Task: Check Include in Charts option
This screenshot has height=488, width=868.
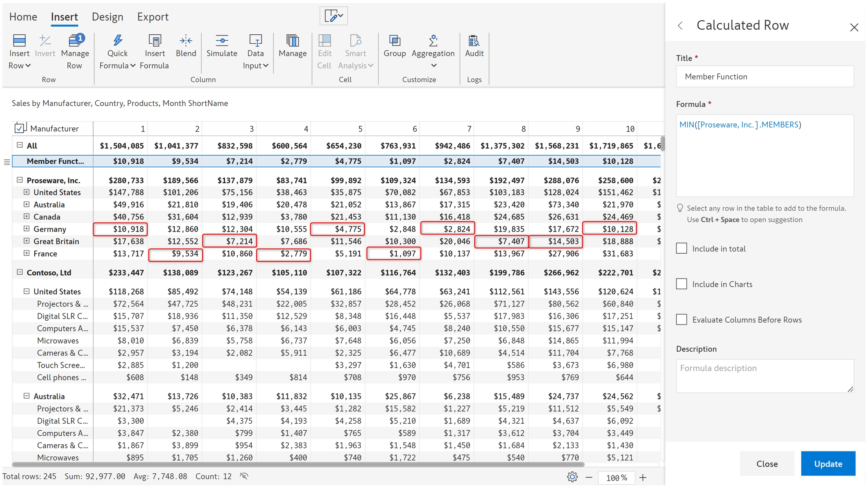Action: [681, 284]
